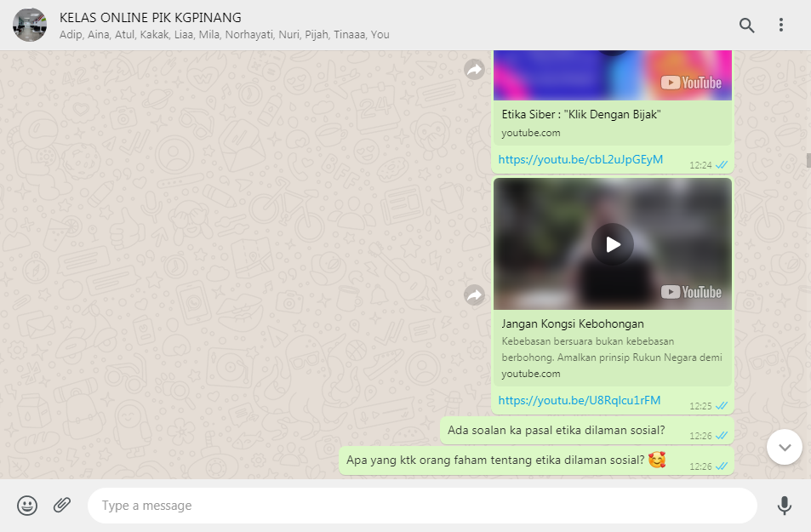This screenshot has width=811, height=532.
Task: Open the three-dot chat menu
Action: tap(781, 26)
